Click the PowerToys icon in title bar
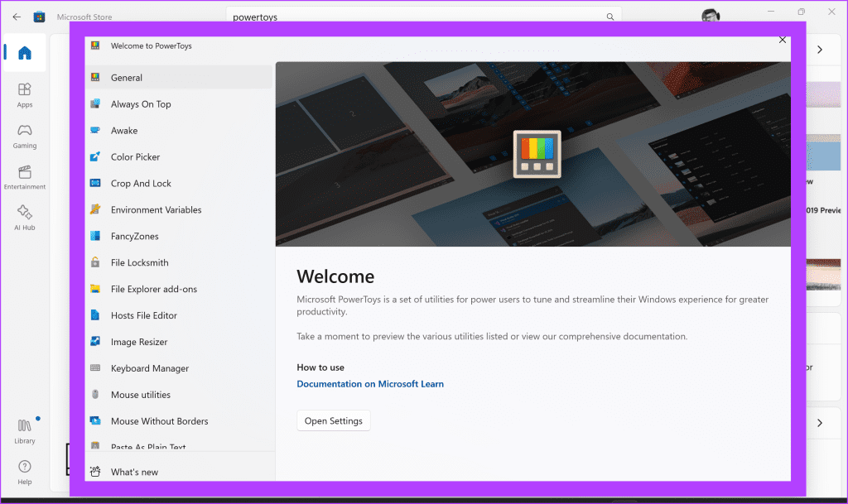Viewport: 848px width, 504px height. pos(95,46)
